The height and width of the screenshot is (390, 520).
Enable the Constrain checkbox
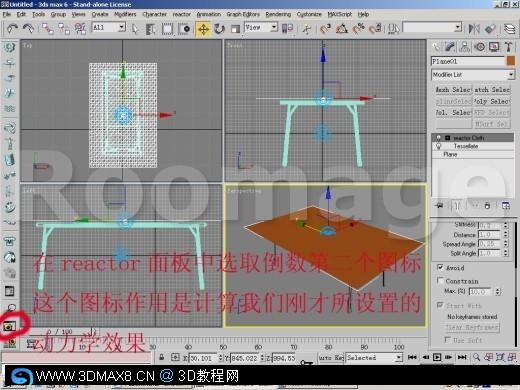click(x=440, y=280)
